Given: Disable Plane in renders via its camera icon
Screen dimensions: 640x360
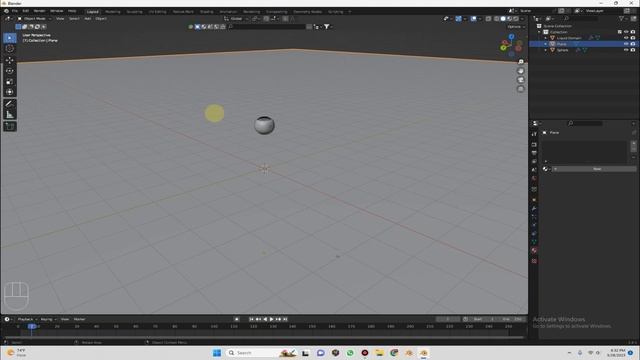Looking at the screenshot, I should pos(633,44).
